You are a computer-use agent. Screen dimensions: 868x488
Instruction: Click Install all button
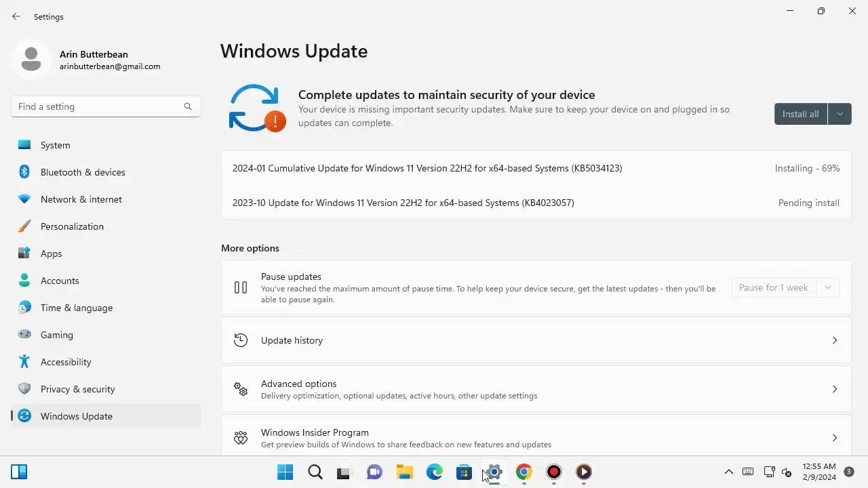point(801,114)
